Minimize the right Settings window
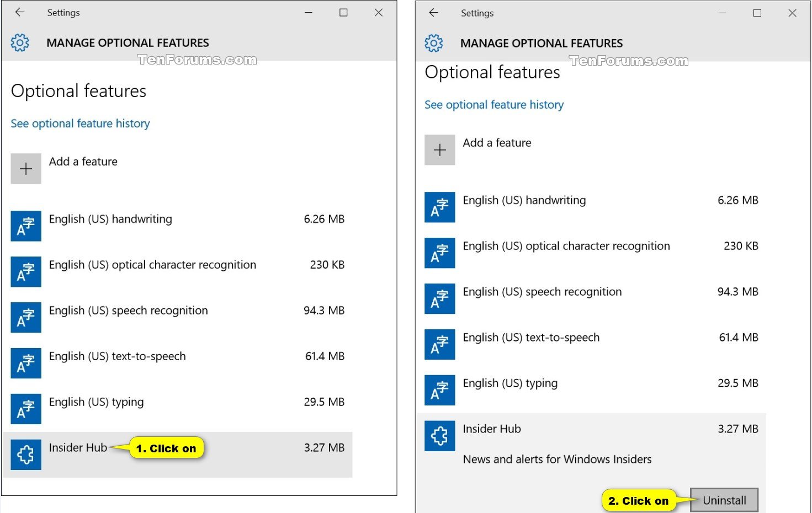This screenshot has height=513, width=812. 722,13
